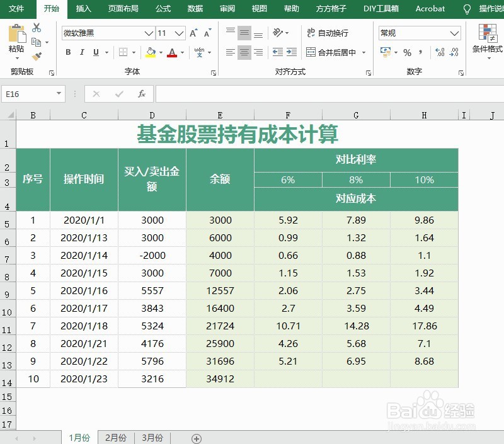
Task: Activate the Format Painter brush
Action: point(36,55)
